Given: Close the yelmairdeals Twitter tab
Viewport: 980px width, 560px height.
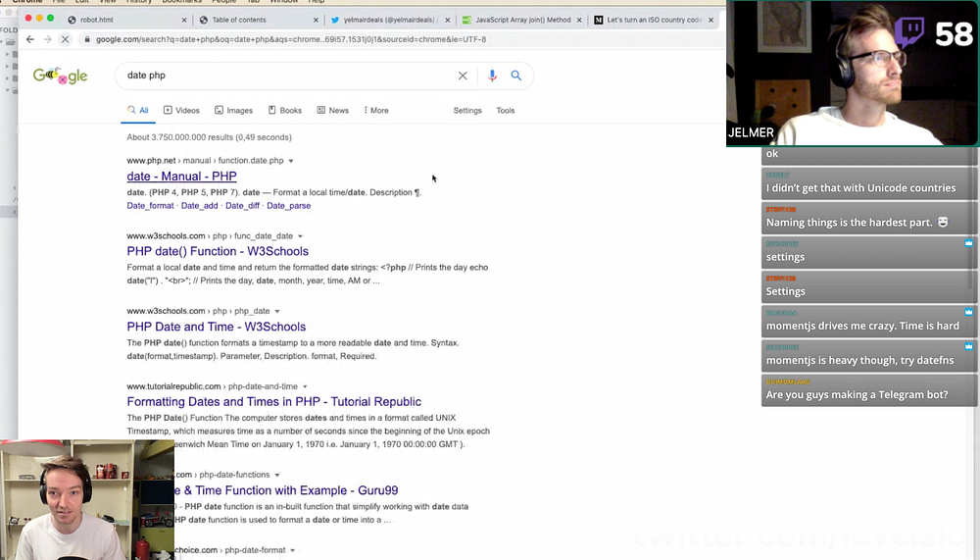Looking at the screenshot, I should click(x=448, y=20).
